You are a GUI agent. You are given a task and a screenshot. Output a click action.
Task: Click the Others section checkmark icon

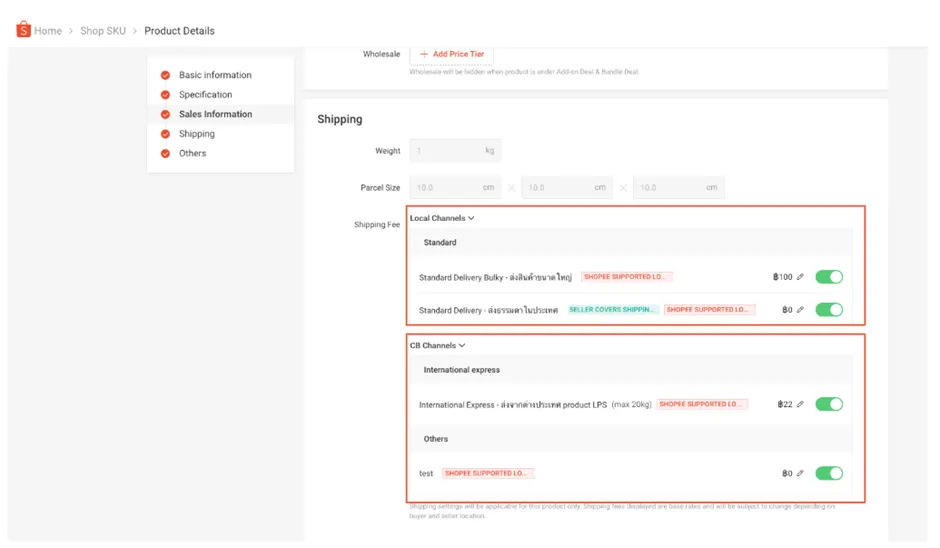pos(165,153)
